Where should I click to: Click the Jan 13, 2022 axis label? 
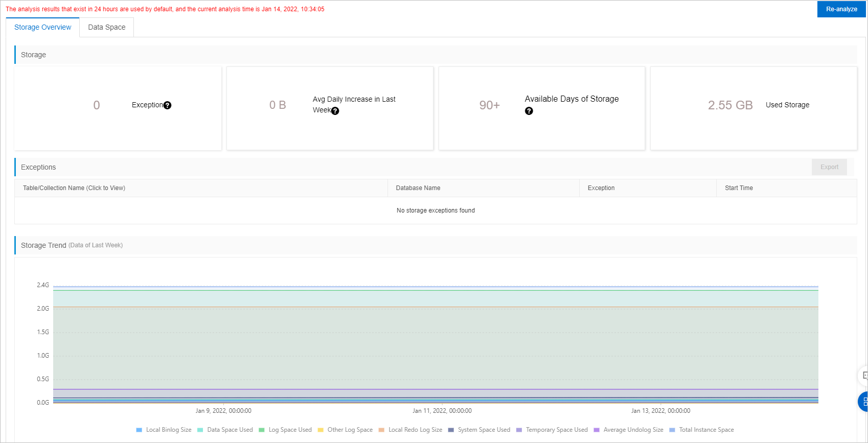tap(660, 411)
